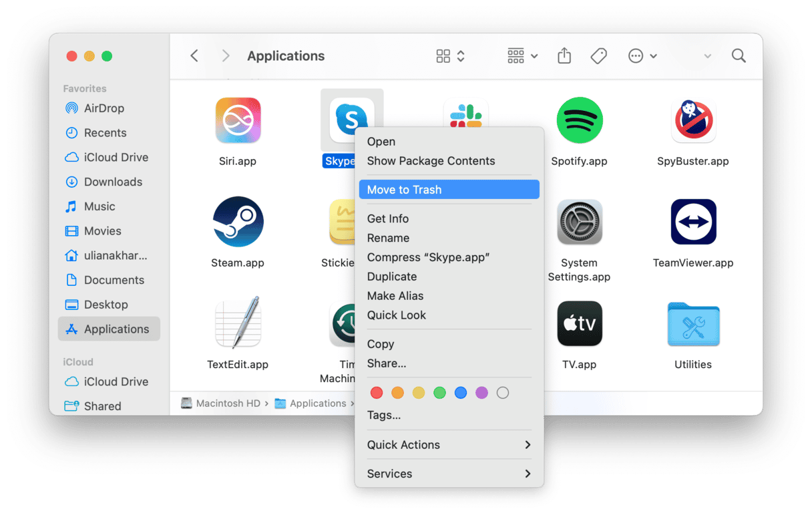The image size is (812, 511).
Task: Apply the red color tag
Action: (377, 393)
